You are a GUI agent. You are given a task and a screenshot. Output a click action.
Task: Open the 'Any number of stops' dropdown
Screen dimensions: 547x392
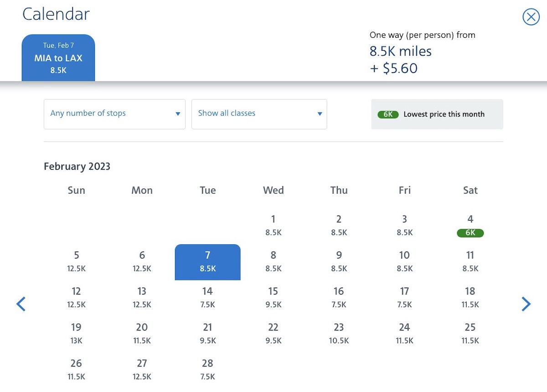tap(114, 114)
